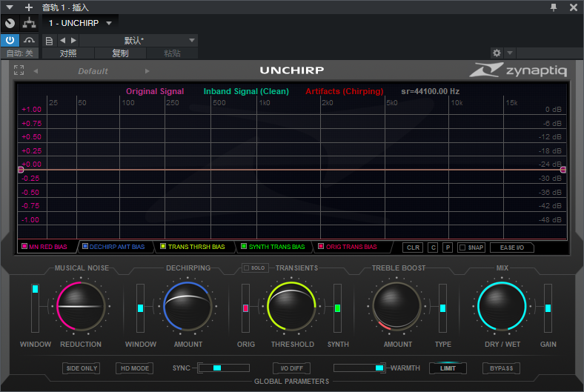Pin the plugin window
The height and width of the screenshot is (392, 584).
coord(554,7)
